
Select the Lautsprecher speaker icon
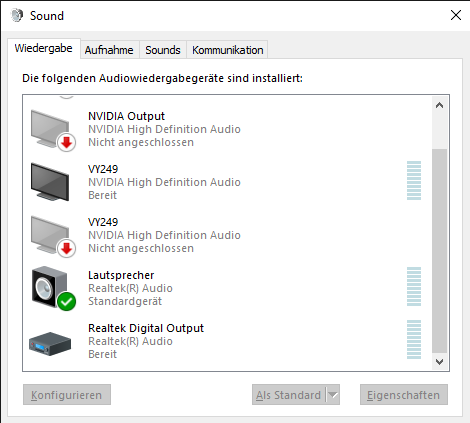(54, 288)
